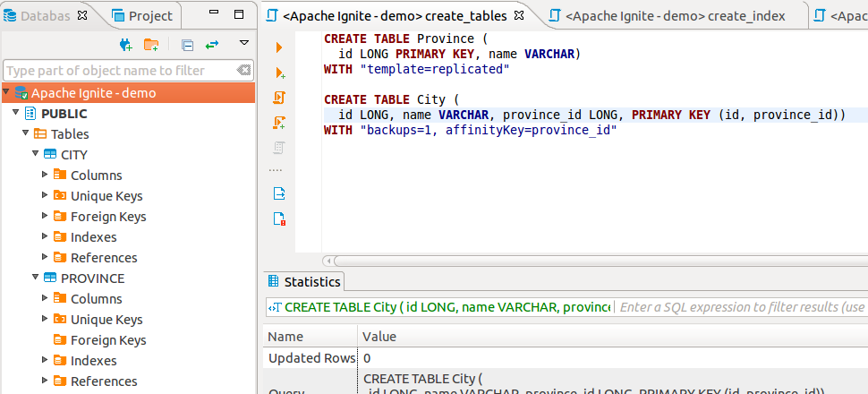This screenshot has width=868, height=394.
Task: Run the Execute SQL Script icon
Action: [279, 98]
